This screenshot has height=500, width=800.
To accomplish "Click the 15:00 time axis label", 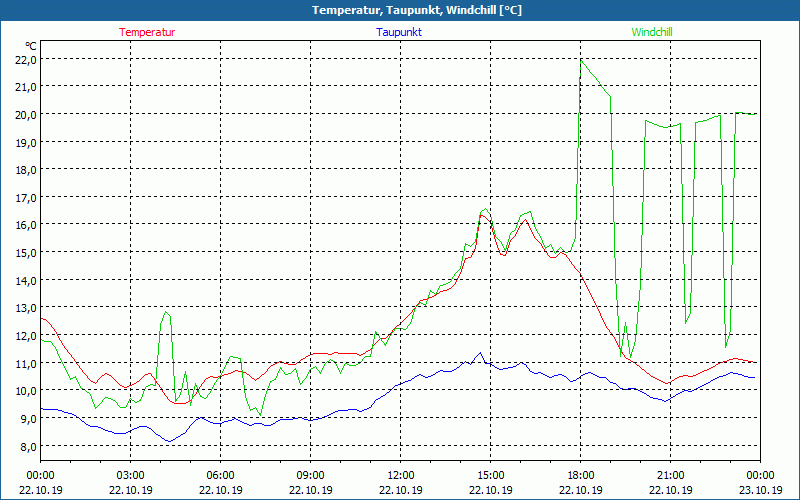I will [490, 476].
